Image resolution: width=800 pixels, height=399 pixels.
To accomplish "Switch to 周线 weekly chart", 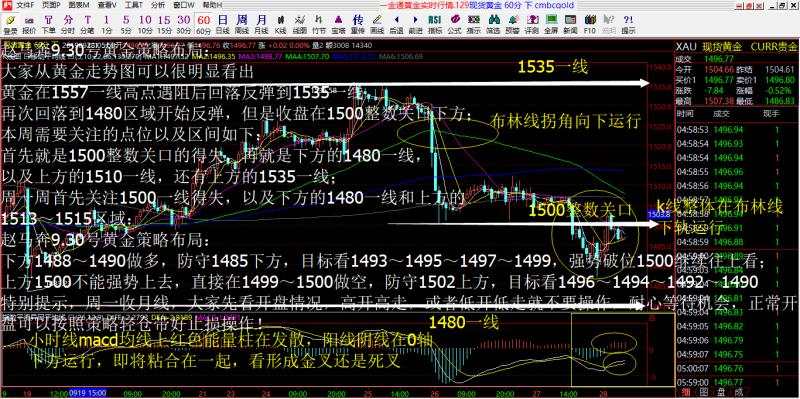I will [242, 24].
